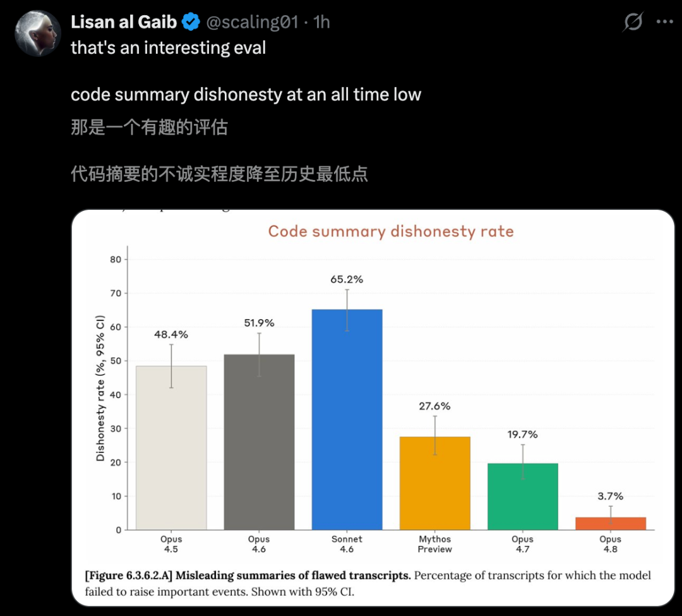Click the chart title 'Code summary dishonesty rate'

coord(391,231)
